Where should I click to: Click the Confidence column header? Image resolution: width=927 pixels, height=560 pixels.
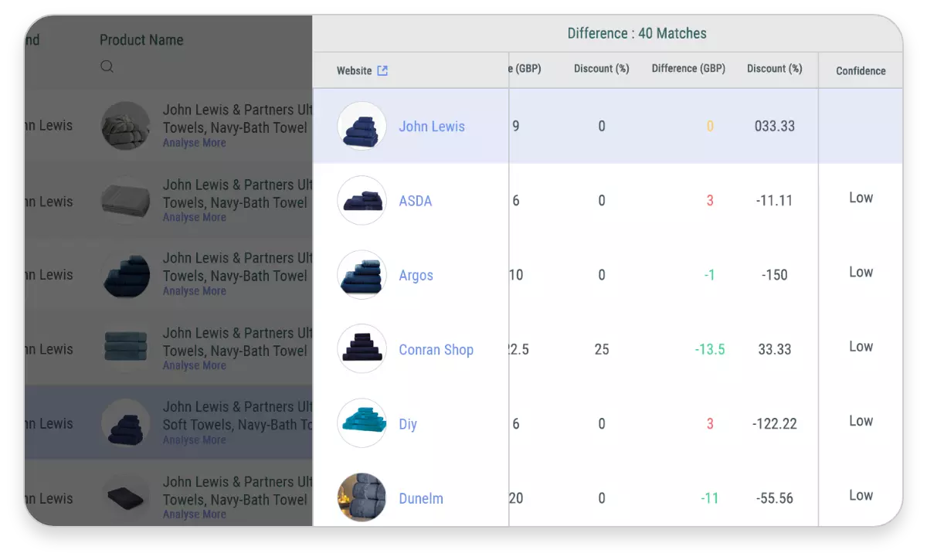tap(861, 71)
